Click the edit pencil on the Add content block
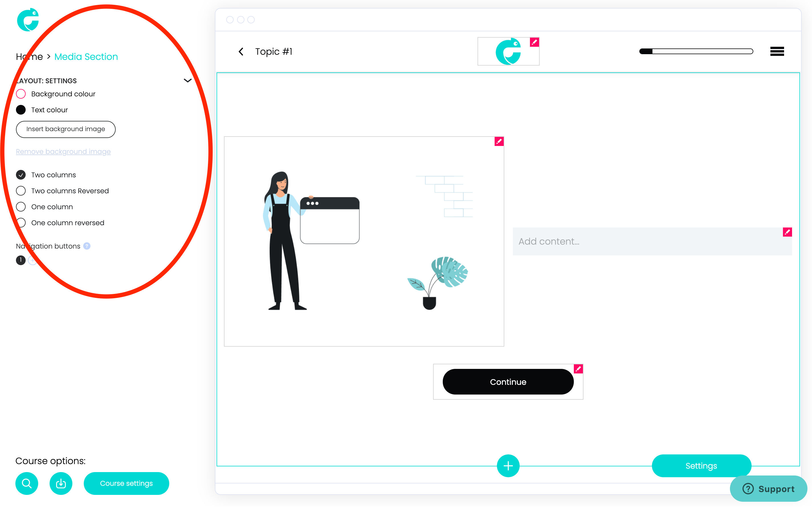This screenshot has width=812, height=508. click(787, 232)
